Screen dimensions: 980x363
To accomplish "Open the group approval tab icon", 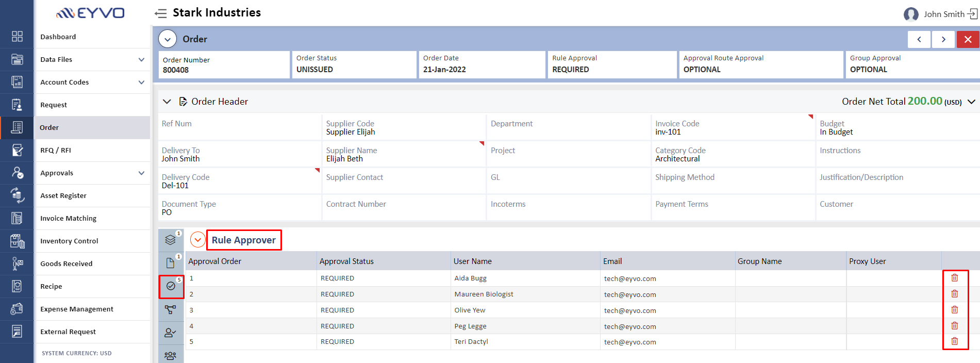I will [171, 355].
